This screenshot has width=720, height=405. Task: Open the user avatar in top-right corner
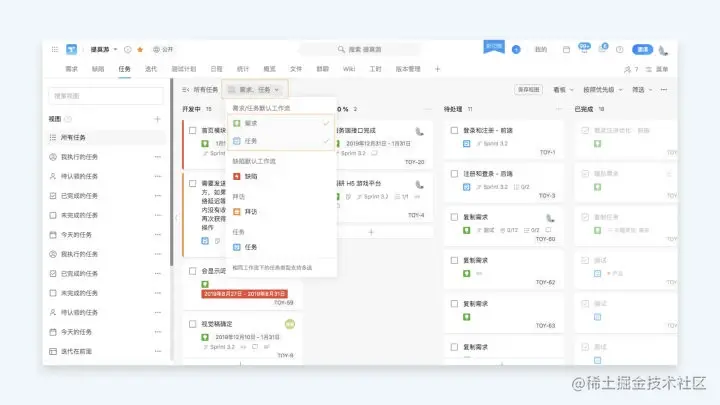663,50
